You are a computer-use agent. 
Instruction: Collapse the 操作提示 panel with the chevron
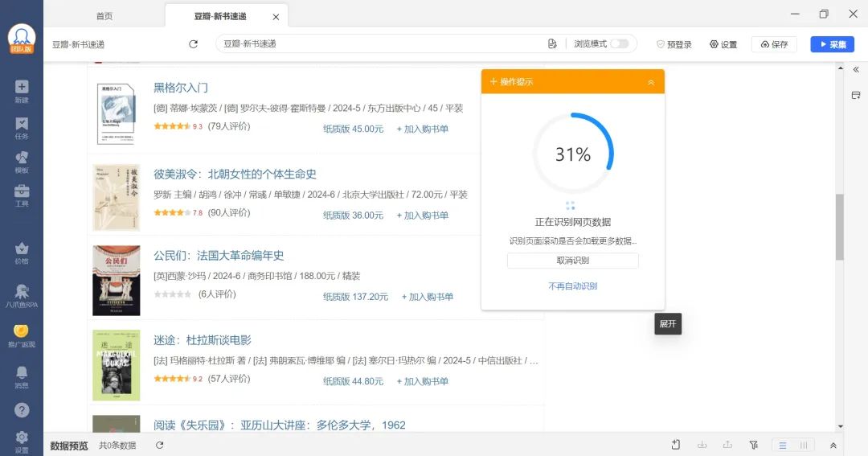(x=651, y=82)
